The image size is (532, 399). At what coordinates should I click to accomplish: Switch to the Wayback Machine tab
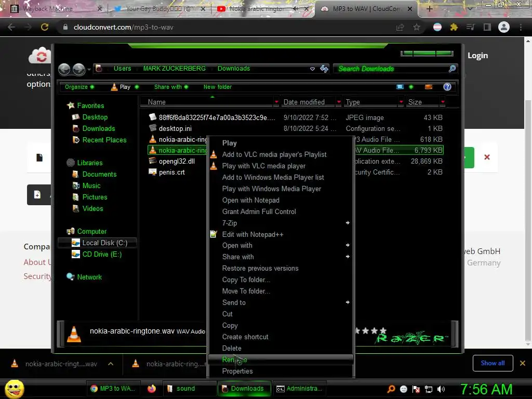56,9
